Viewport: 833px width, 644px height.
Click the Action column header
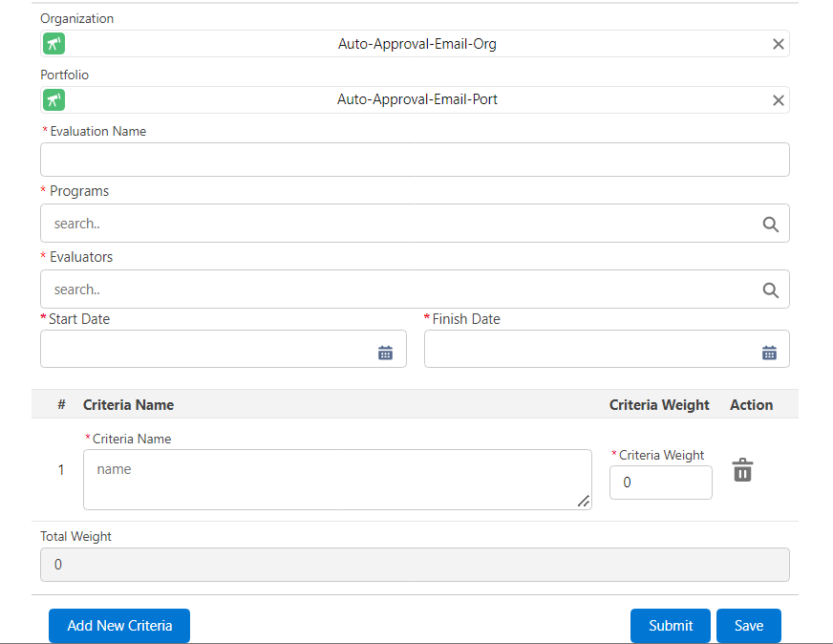tap(751, 405)
